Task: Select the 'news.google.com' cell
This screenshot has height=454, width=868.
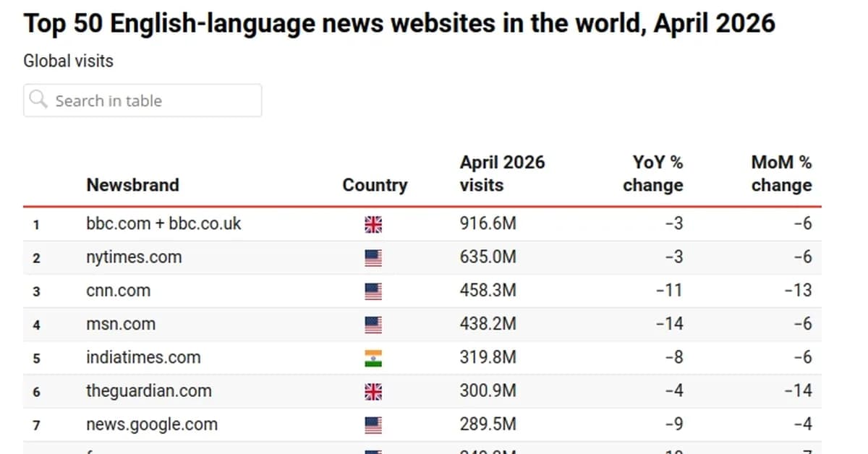Action: pyautogui.click(x=152, y=424)
